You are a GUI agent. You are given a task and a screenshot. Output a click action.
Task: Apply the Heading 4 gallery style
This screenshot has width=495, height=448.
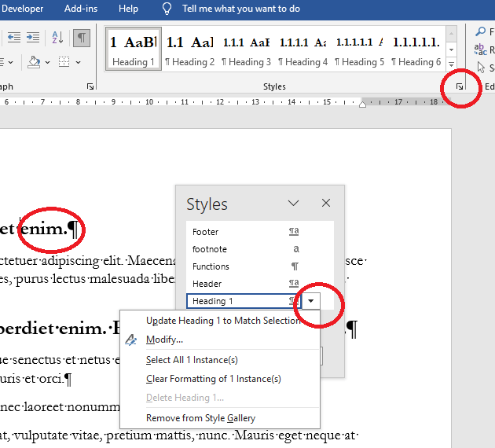(303, 49)
